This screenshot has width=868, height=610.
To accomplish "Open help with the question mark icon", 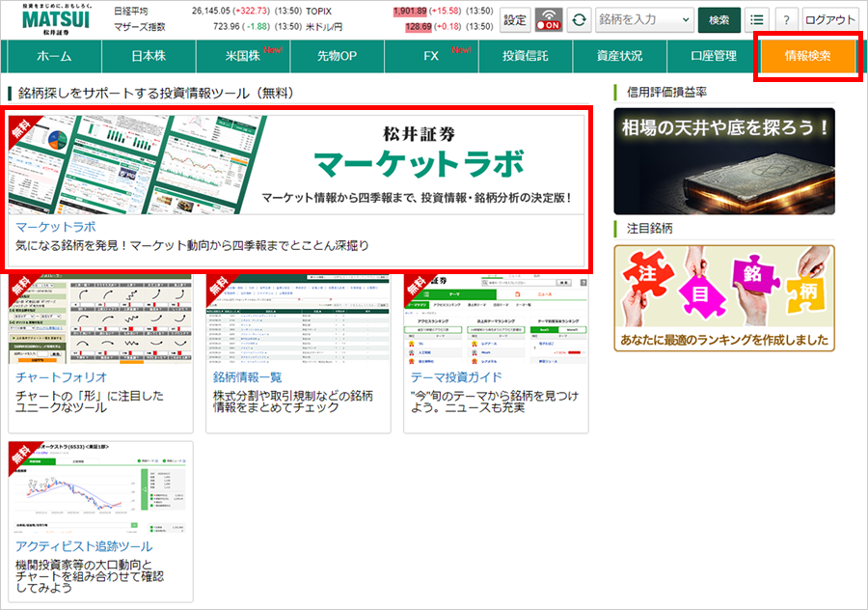I will (x=786, y=20).
